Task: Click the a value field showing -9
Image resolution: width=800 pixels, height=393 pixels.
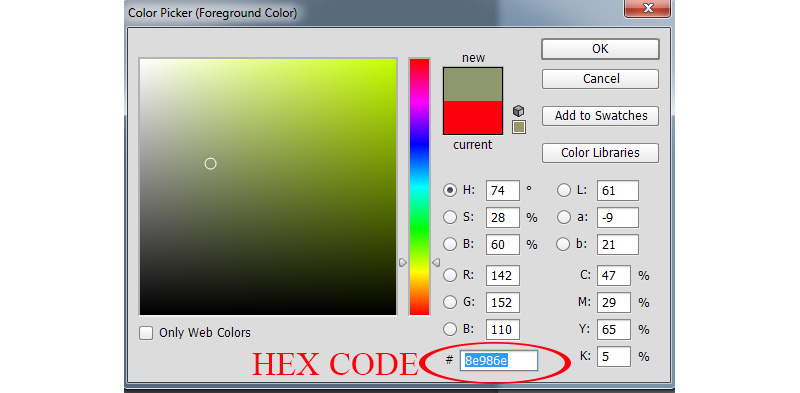Action: pos(617,217)
